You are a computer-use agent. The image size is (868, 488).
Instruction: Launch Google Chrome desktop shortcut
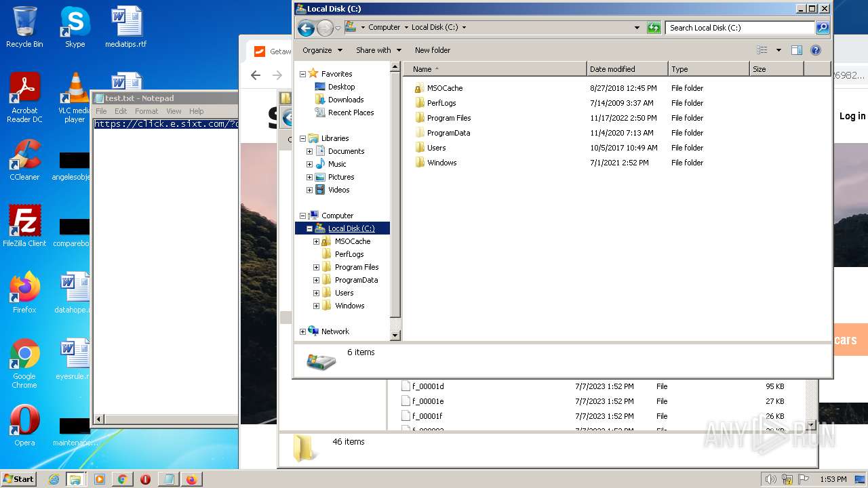click(24, 364)
